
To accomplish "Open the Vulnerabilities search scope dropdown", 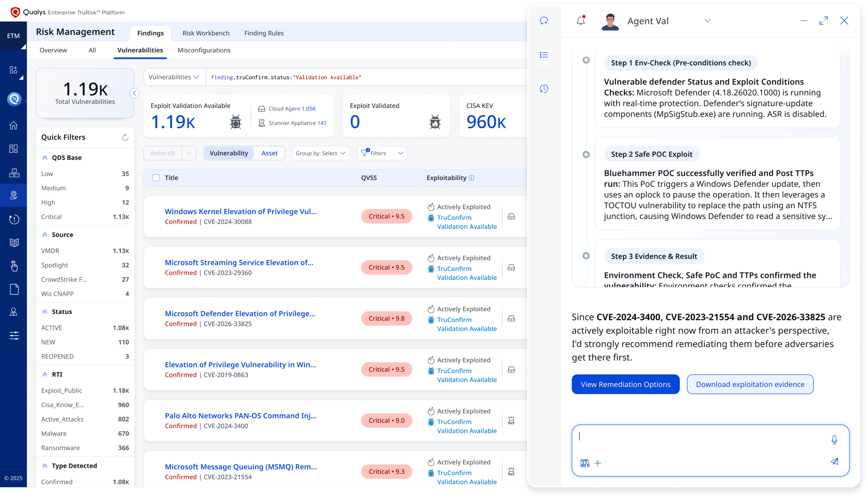I will (x=174, y=77).
